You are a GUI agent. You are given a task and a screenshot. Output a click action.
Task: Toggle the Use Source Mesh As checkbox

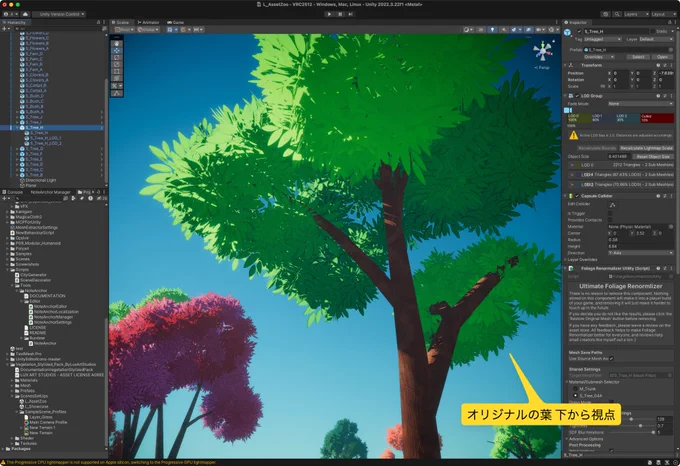[x=611, y=358]
